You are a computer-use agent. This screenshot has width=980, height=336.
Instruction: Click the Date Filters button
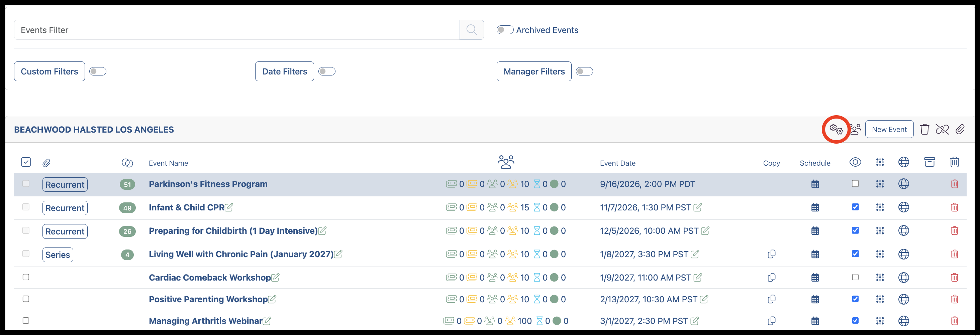point(285,71)
